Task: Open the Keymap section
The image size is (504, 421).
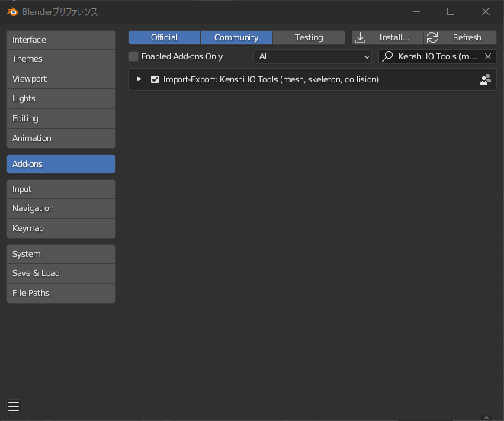Action: pyautogui.click(x=61, y=228)
